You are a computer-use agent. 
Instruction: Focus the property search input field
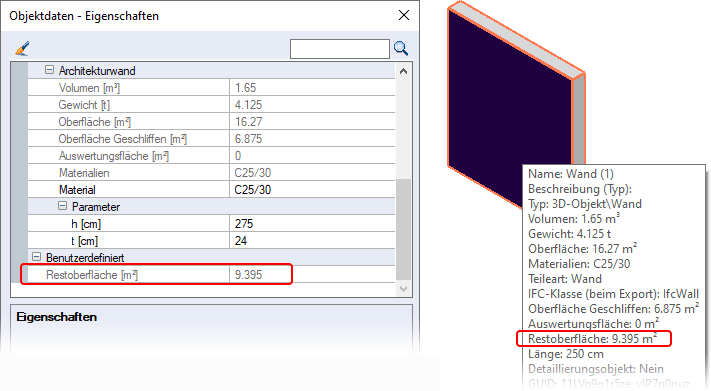[x=340, y=49]
